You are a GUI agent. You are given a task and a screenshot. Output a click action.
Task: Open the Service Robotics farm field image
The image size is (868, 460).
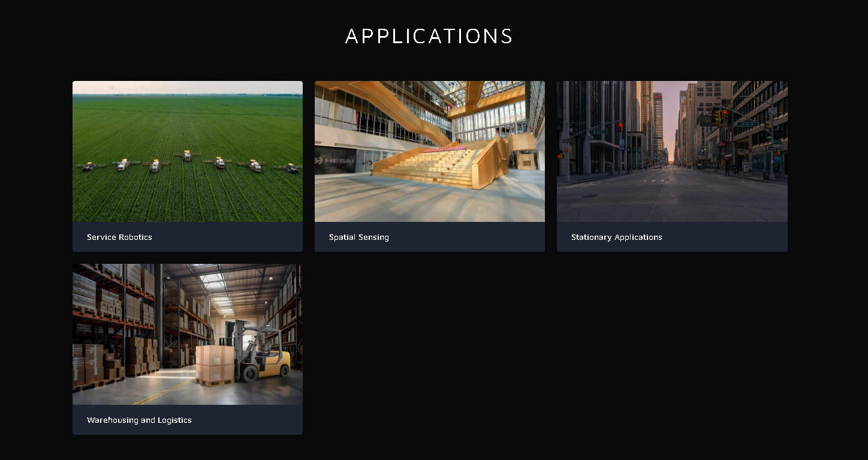[x=188, y=151]
